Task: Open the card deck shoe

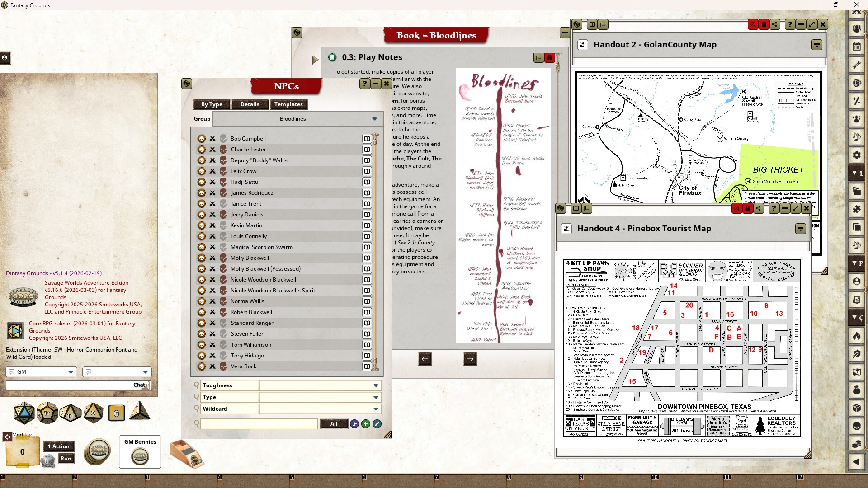Action: pyautogui.click(x=187, y=454)
